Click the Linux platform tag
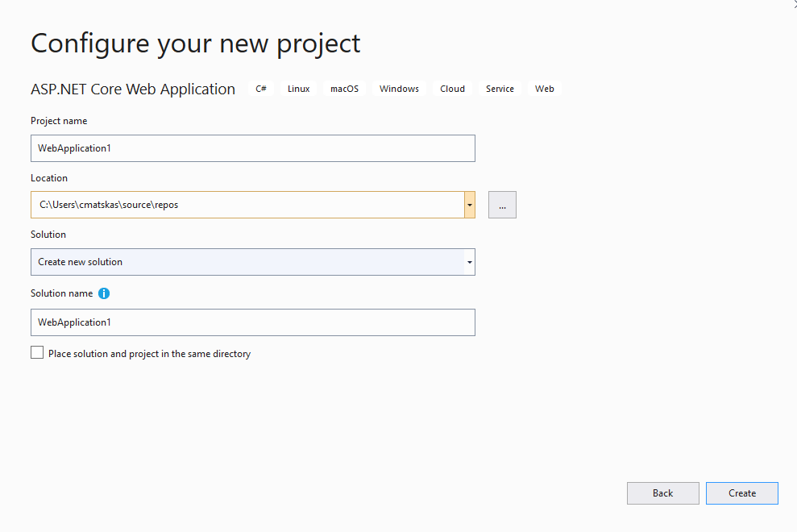797x532 pixels. click(x=298, y=89)
